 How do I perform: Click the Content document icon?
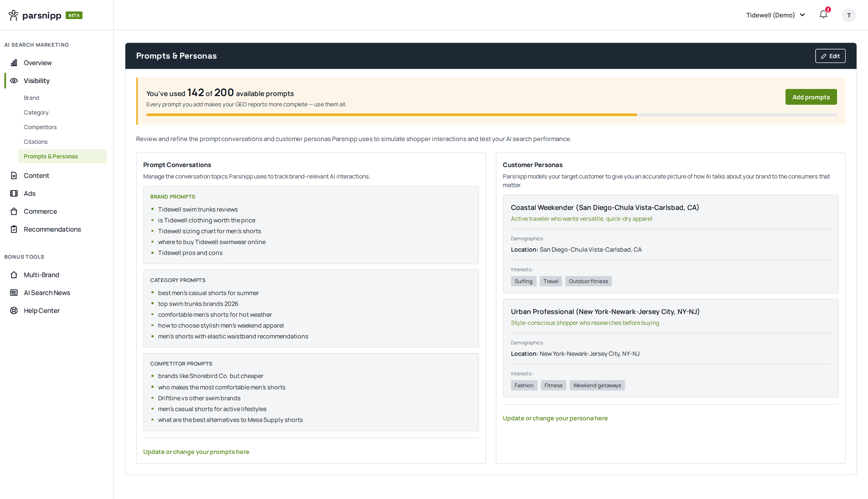point(14,176)
